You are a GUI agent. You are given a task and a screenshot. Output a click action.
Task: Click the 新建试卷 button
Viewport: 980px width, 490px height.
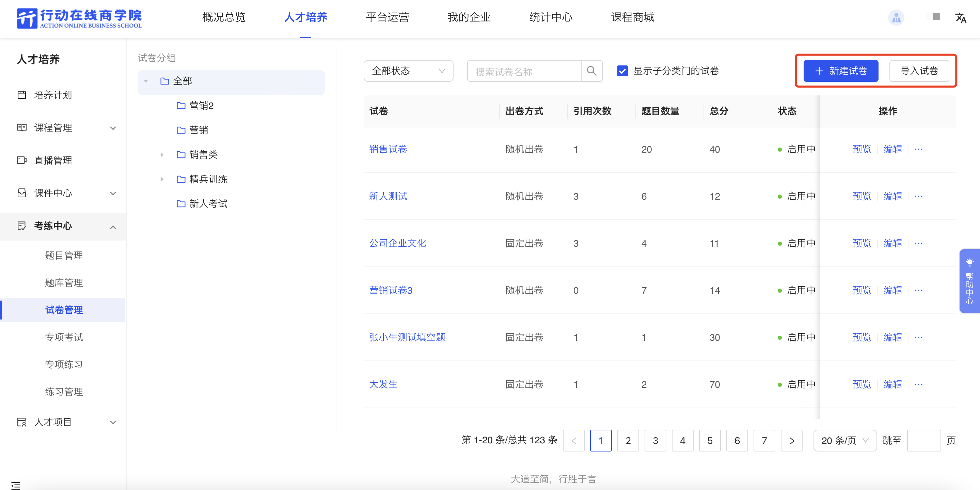841,71
